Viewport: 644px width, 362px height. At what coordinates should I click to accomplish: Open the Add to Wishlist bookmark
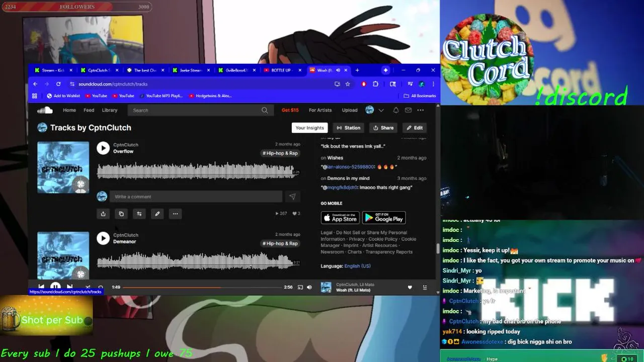63,96
